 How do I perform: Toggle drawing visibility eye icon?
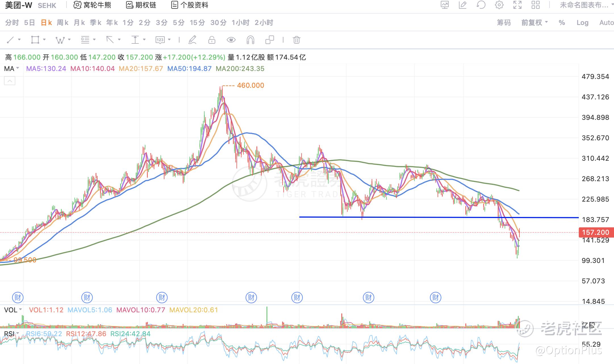pyautogui.click(x=231, y=40)
